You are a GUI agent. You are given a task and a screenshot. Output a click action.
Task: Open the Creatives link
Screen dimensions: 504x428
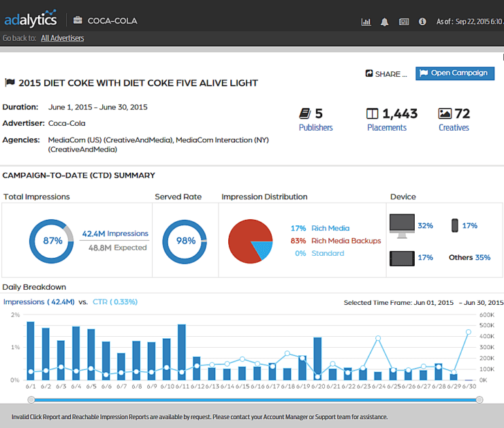coord(454,128)
